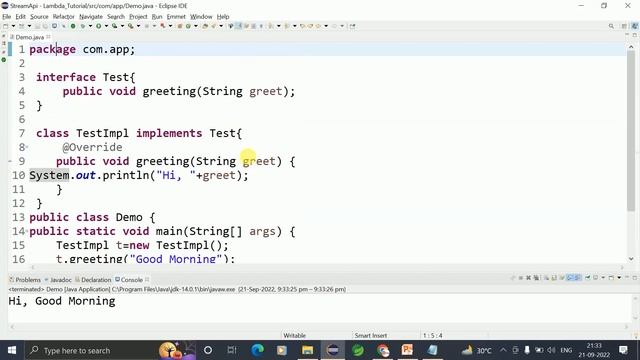Open the File menu
The image size is (640, 360).
click(x=7, y=17)
